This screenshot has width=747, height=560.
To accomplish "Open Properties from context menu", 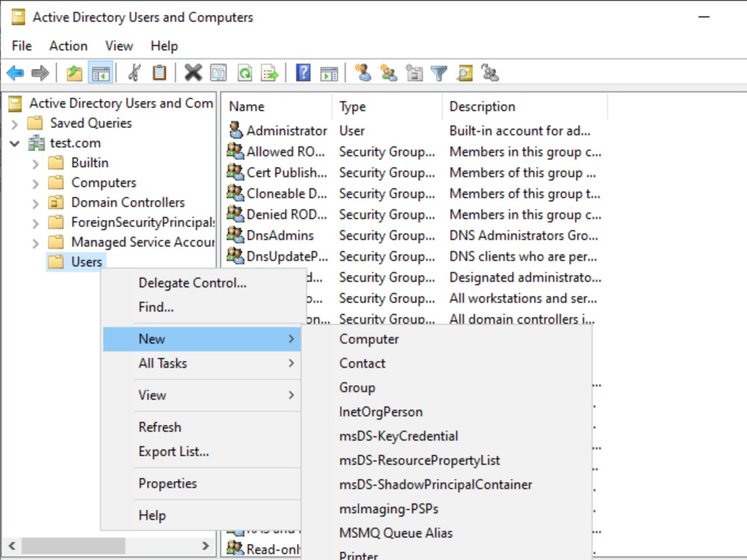I will [x=202, y=483].
